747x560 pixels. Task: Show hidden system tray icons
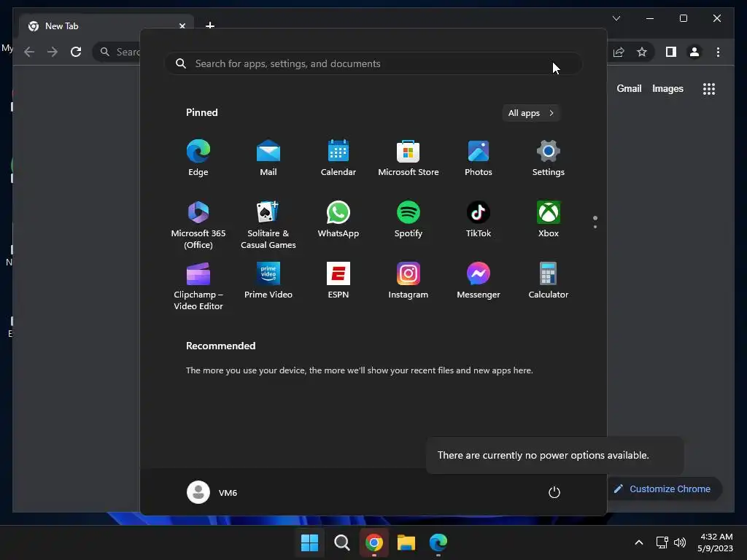pos(639,542)
